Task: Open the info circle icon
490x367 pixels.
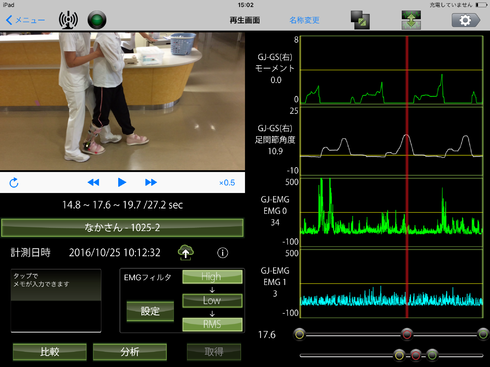Action: coord(222,253)
